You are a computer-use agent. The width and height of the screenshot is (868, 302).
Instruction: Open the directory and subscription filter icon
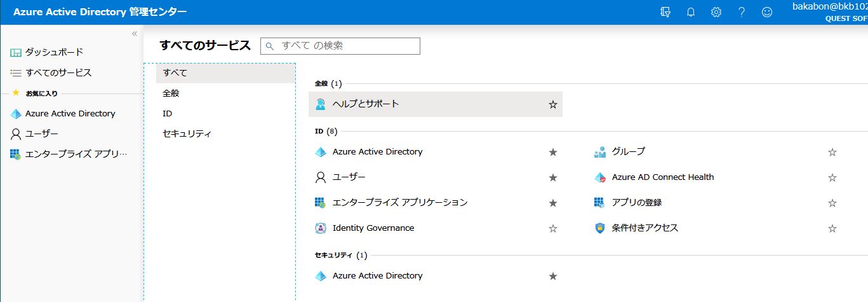point(665,12)
